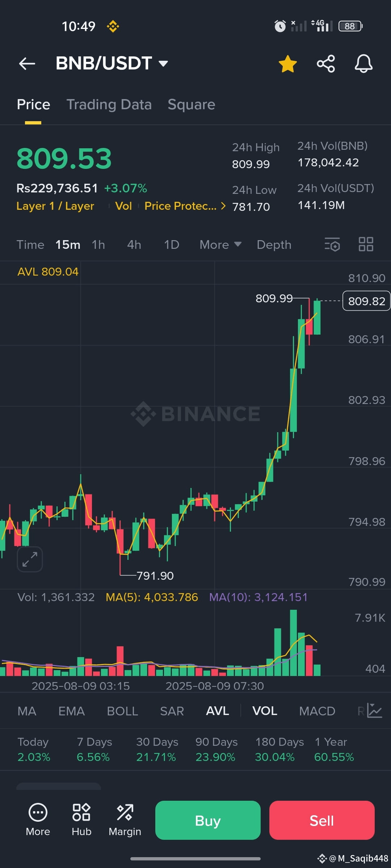Switch to the Square tab

coord(192,105)
